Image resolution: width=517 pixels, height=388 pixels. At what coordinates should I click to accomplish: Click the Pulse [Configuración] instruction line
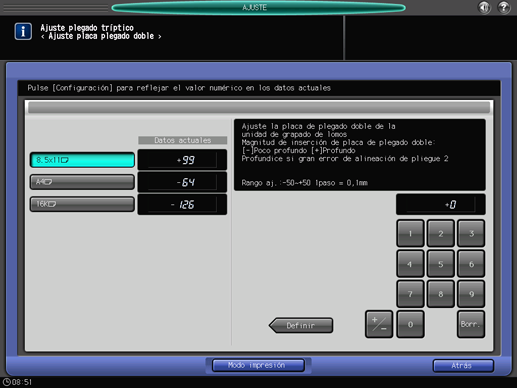tap(179, 88)
